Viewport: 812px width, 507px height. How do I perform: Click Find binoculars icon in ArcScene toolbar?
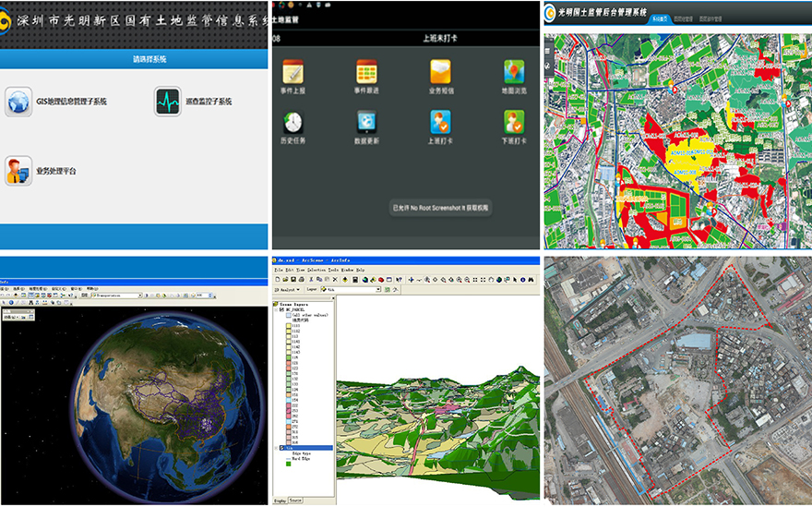tap(531, 280)
